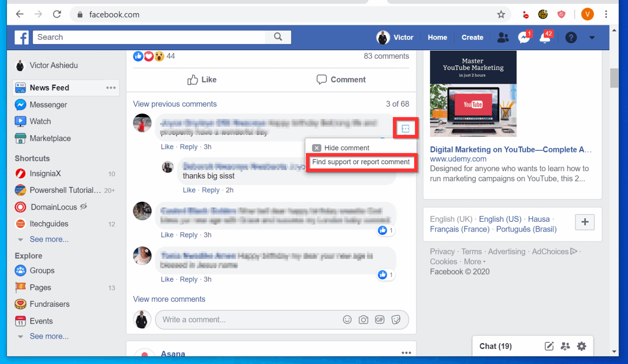Expand See more under Explore
This screenshot has width=628, height=364.
49,336
